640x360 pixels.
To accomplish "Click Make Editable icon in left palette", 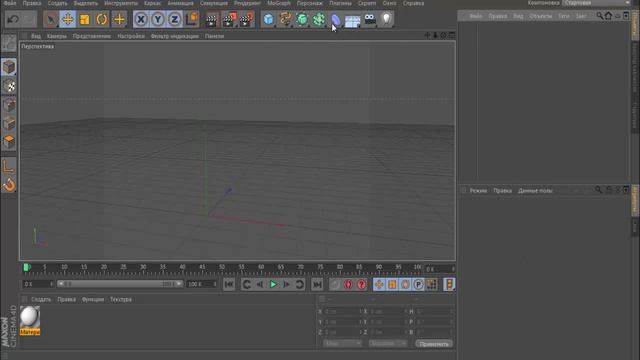I will (x=9, y=43).
